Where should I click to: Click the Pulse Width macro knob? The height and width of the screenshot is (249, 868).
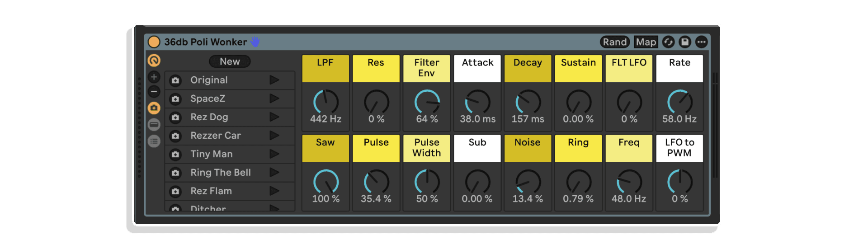pyautogui.click(x=427, y=182)
